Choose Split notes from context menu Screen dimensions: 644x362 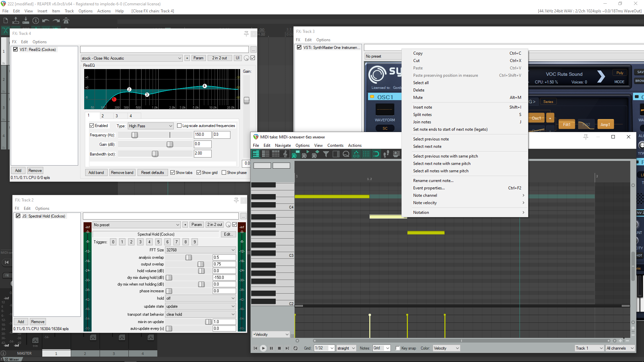[x=422, y=115]
